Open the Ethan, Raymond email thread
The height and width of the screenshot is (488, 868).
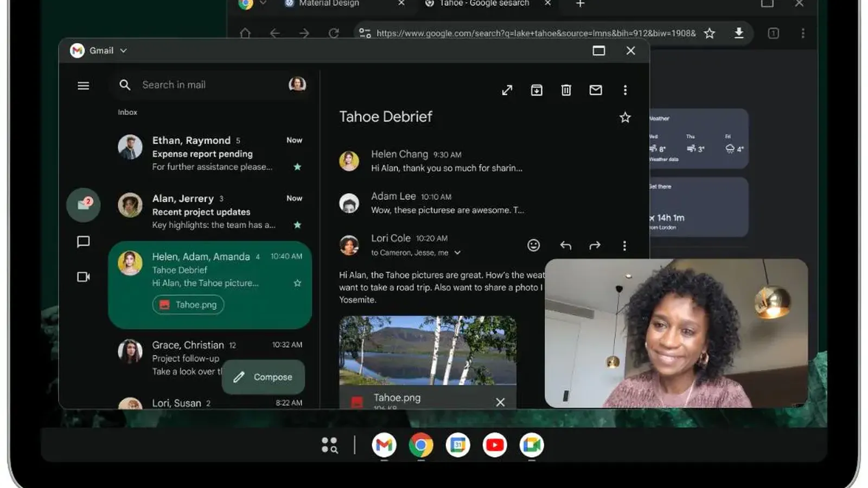tap(210, 153)
